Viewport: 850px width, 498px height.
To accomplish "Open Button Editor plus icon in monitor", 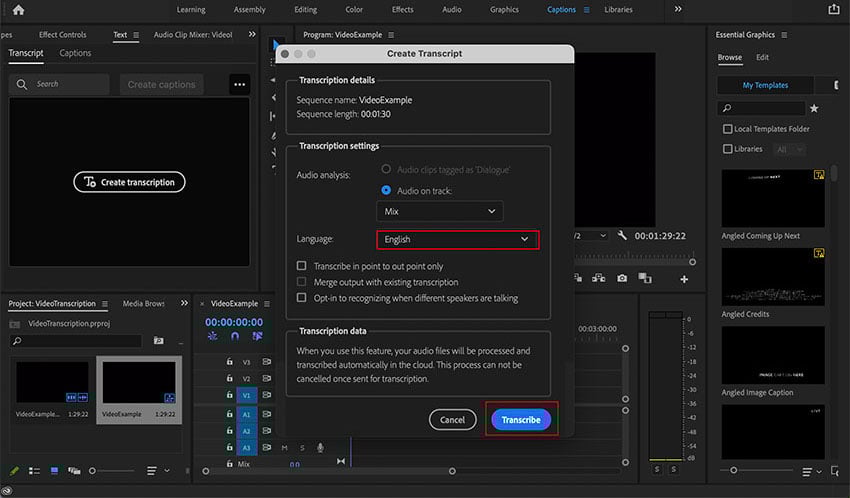I will pos(684,279).
